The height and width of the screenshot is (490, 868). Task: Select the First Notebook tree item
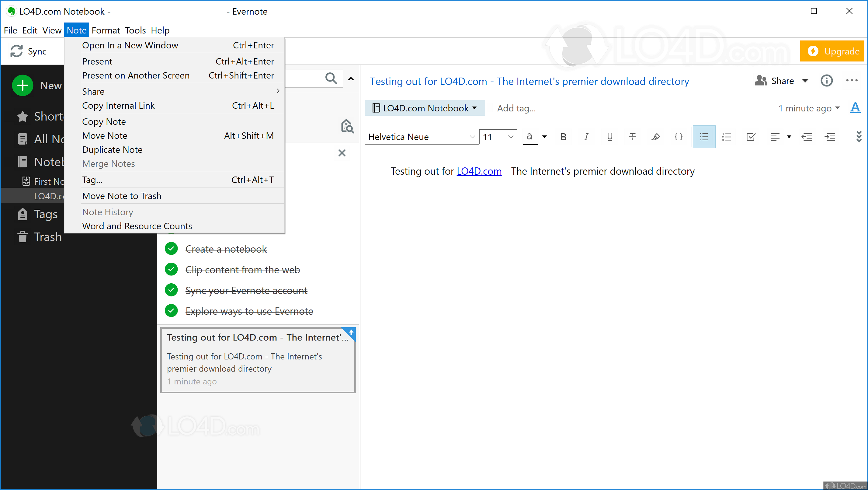click(43, 181)
